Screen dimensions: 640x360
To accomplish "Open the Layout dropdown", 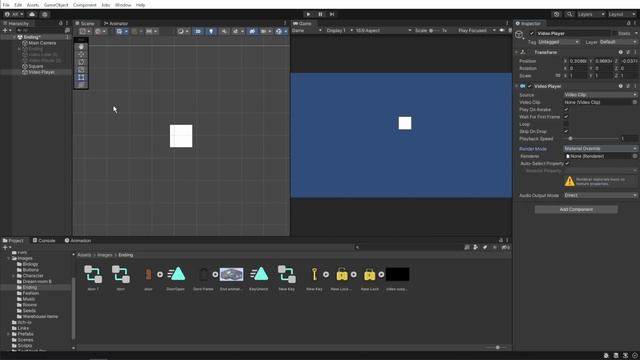I will coord(622,14).
